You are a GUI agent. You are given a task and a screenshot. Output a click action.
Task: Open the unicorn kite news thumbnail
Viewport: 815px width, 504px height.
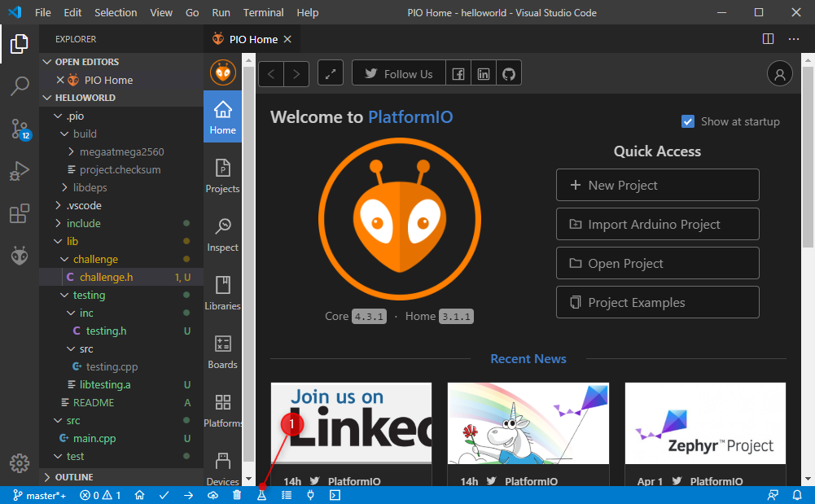tap(528, 423)
